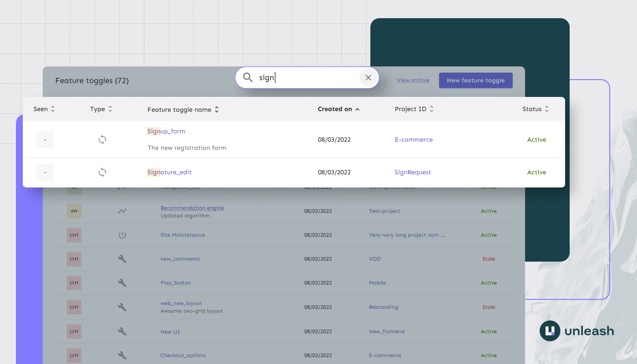Sort rows by the Seen column
Screen dimensions: 637x364
[44, 109]
